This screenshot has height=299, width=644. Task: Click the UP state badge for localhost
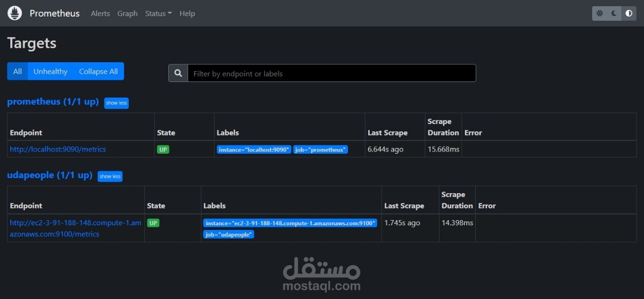[163, 149]
